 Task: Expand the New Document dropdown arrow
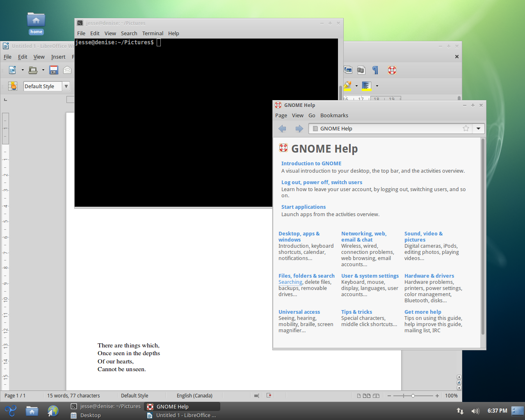click(x=23, y=70)
